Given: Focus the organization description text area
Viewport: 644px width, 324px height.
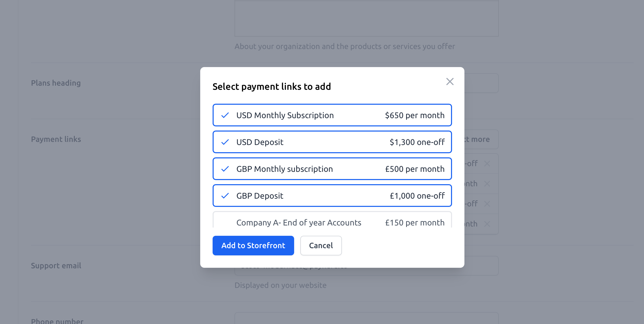Looking at the screenshot, I should point(366,18).
